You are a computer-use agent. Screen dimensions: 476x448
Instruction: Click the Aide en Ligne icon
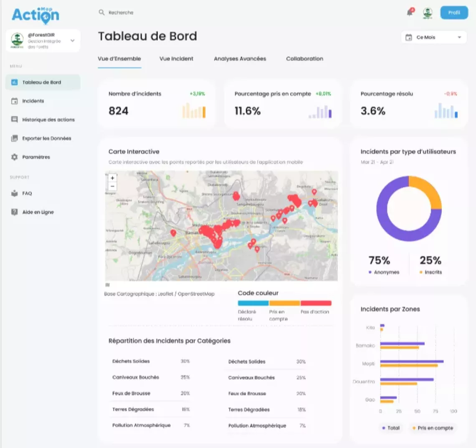(x=14, y=212)
